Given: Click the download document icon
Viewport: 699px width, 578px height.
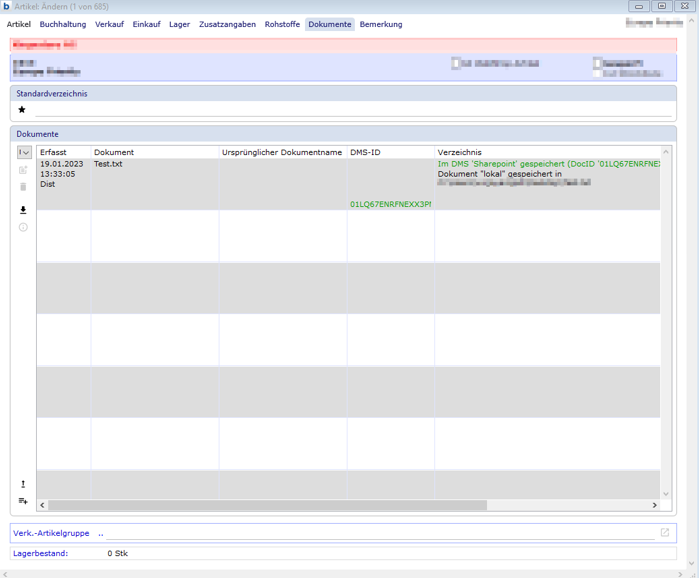Looking at the screenshot, I should pos(23,210).
